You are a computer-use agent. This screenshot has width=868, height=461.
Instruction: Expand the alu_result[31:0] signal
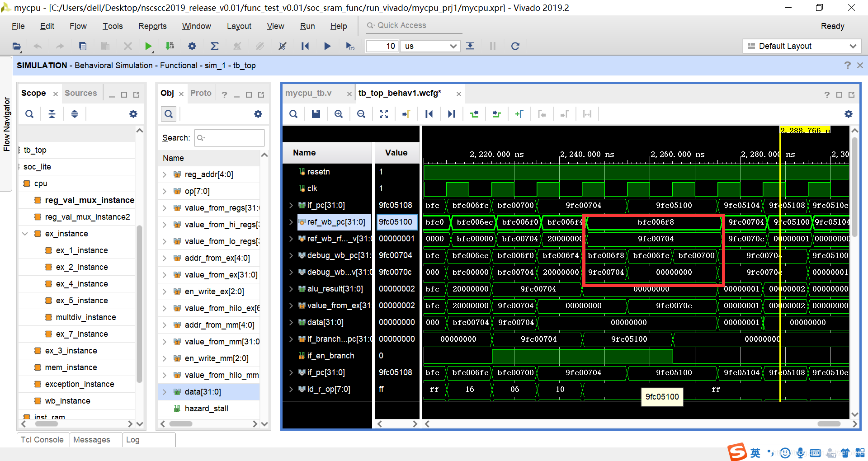[x=291, y=289]
